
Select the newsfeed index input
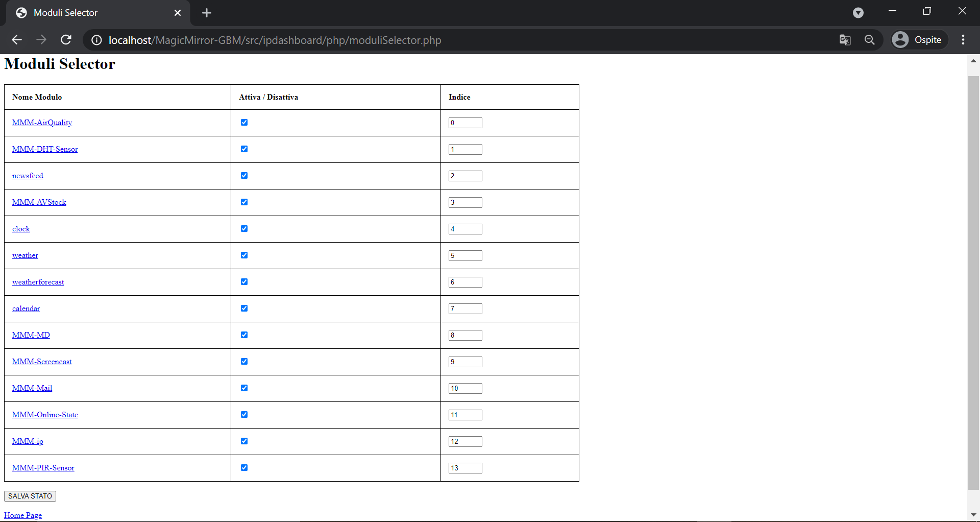point(465,176)
